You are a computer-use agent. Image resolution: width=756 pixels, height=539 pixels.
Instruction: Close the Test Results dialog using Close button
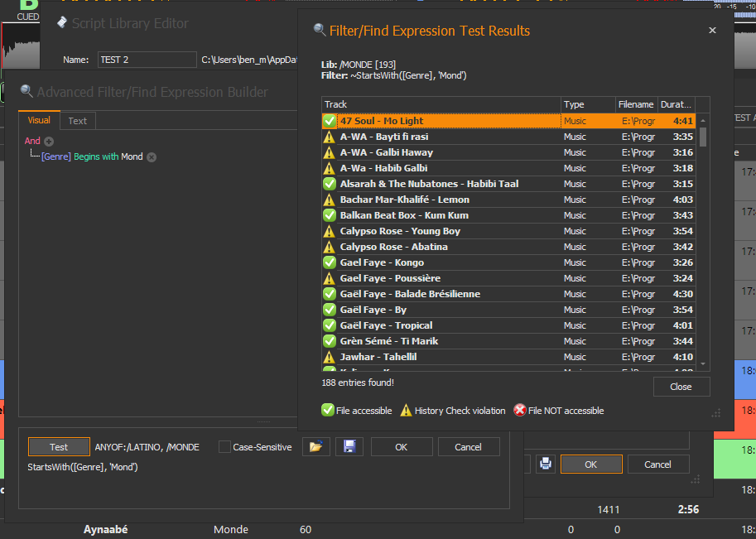click(681, 387)
